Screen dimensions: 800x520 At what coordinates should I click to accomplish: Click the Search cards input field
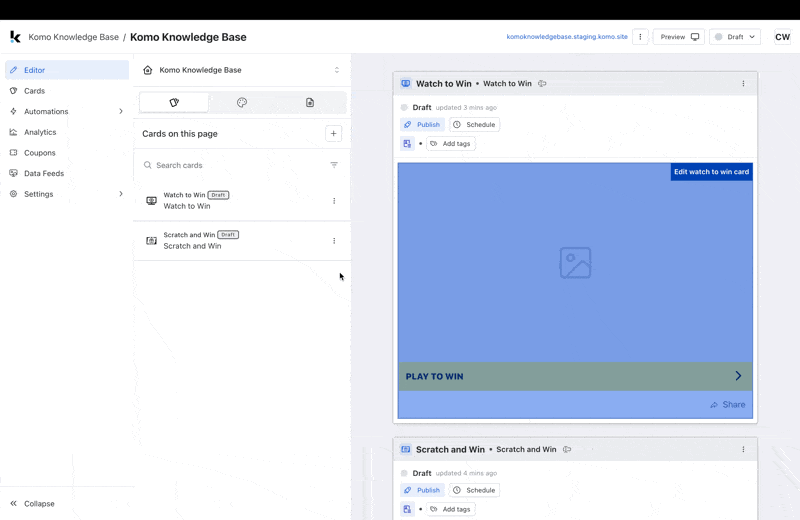tap(235, 165)
